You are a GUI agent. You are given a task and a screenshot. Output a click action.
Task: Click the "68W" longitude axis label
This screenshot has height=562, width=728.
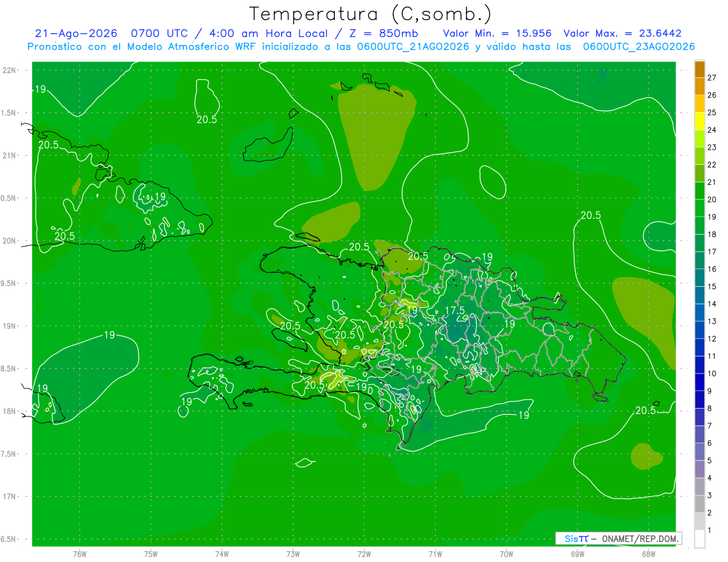pos(649,554)
